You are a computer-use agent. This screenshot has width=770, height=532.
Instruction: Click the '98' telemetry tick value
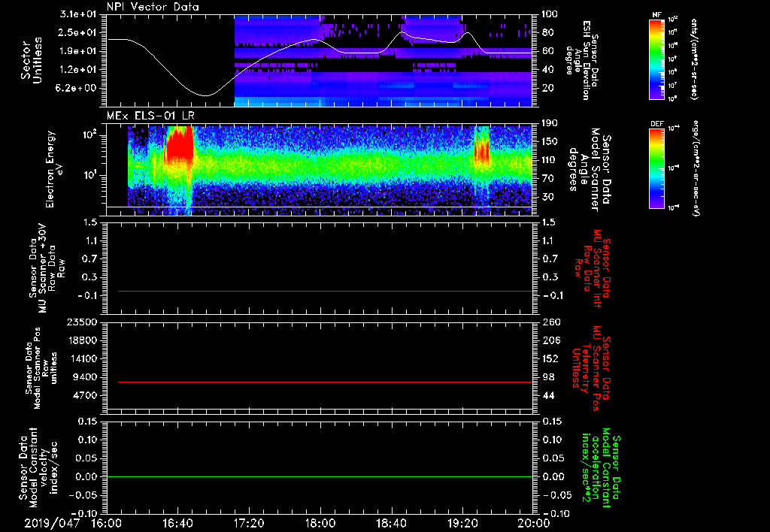547,377
